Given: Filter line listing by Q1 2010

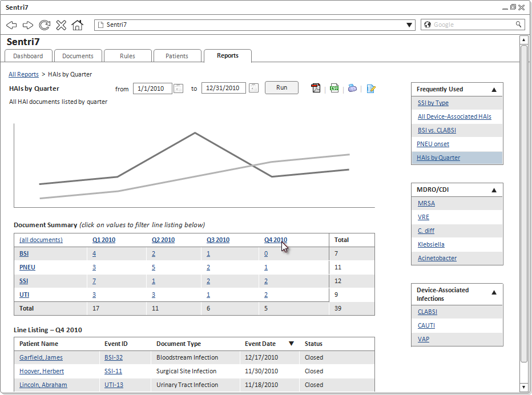Looking at the screenshot, I should click(104, 240).
